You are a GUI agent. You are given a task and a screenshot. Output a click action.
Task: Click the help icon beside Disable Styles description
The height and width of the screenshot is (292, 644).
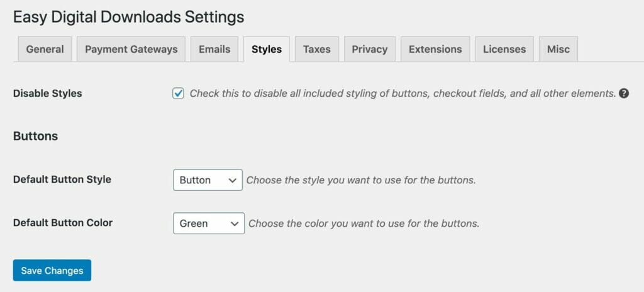624,94
